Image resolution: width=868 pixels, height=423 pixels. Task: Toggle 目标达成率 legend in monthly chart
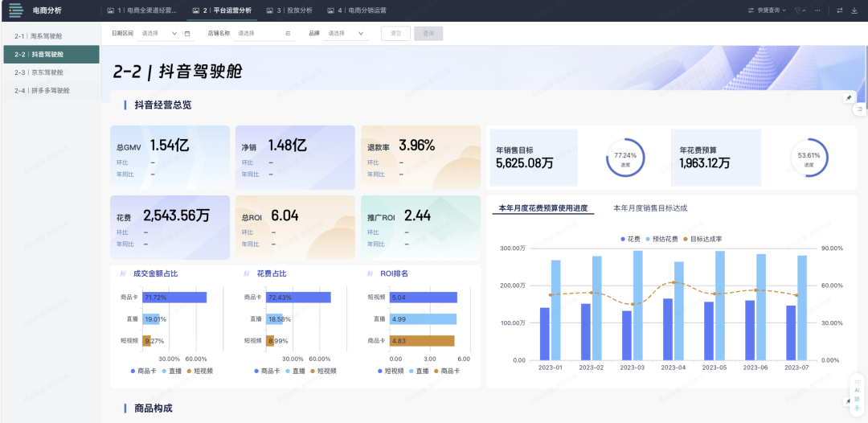702,239
